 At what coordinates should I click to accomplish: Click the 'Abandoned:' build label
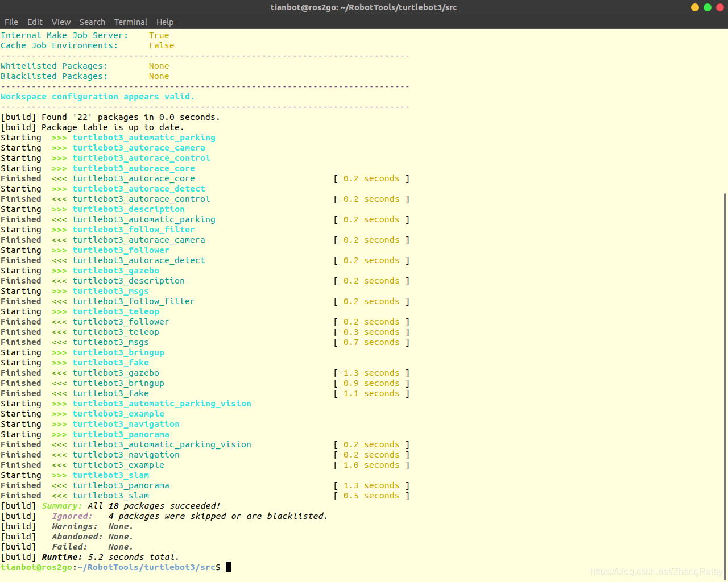pyautogui.click(x=77, y=537)
